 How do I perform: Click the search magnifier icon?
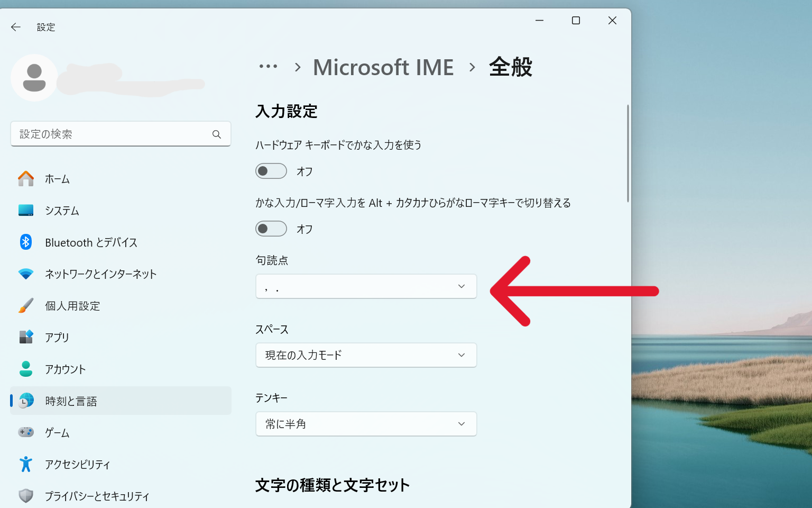click(217, 134)
